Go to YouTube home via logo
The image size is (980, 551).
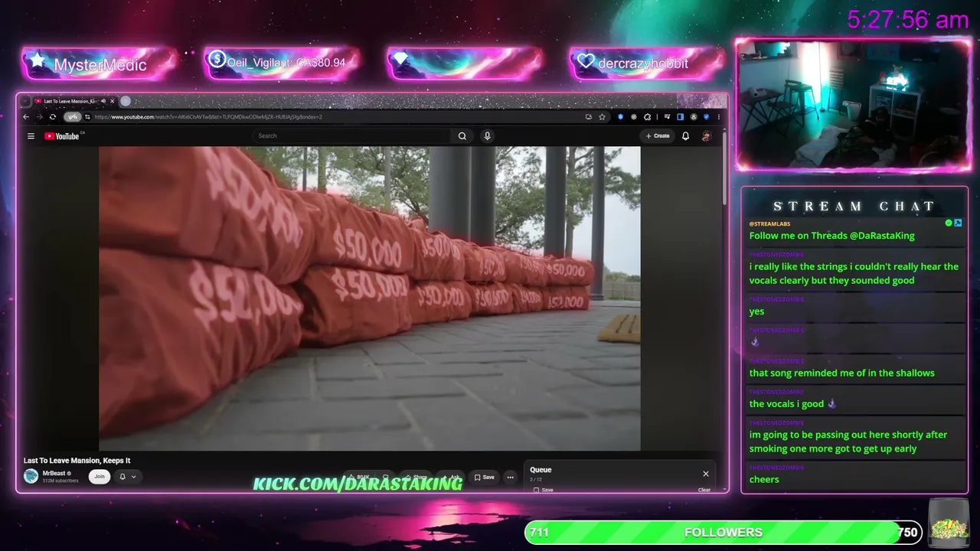click(62, 136)
